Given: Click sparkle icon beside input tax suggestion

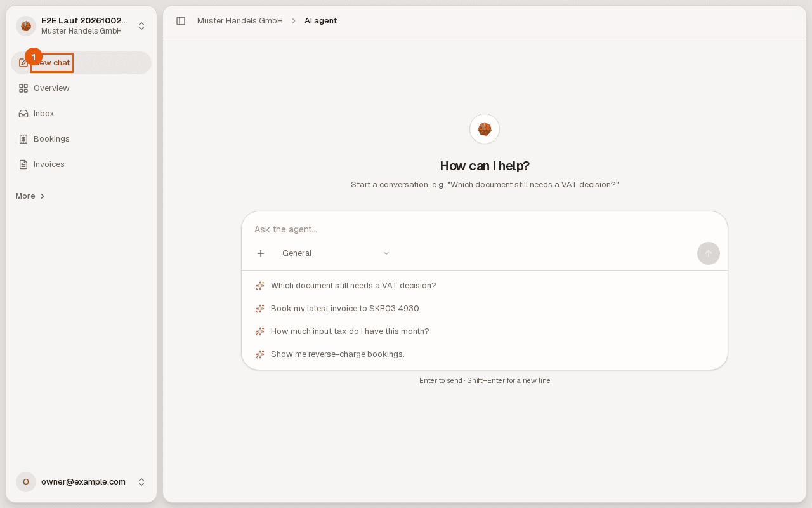Looking at the screenshot, I should (260, 331).
